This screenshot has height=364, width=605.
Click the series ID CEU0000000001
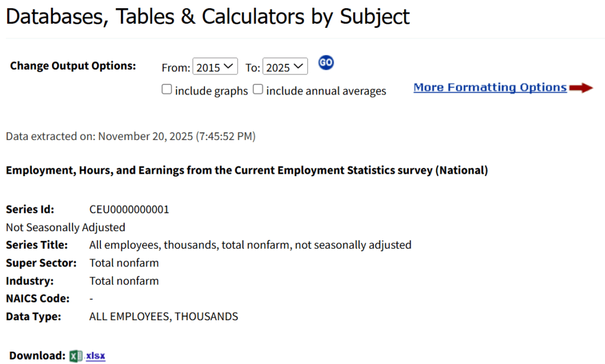pos(129,209)
